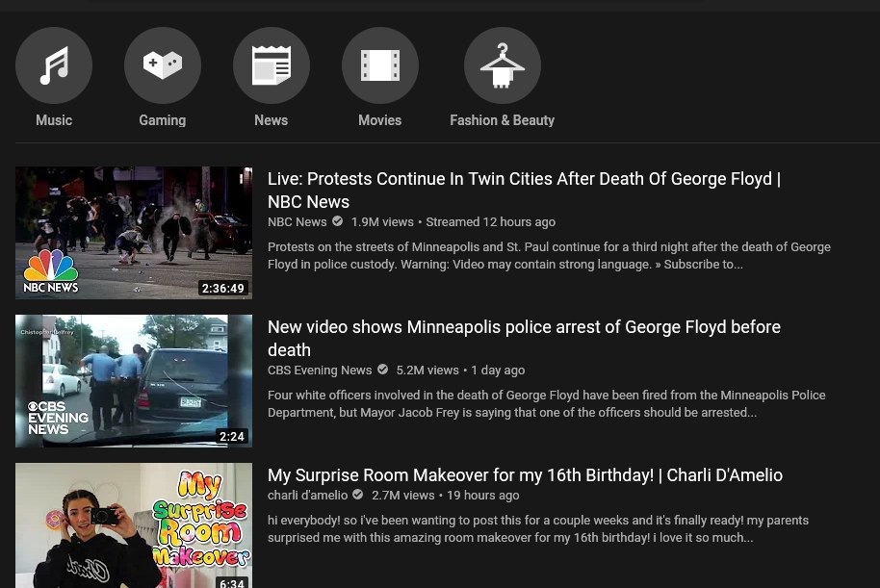Play the CBS Evening News arrest thumbnail
The image size is (880, 588).
134,381
